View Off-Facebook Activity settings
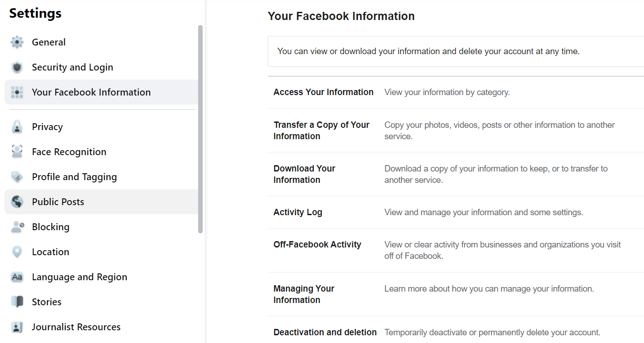Image resolution: width=644 pixels, height=343 pixels. 456,250
